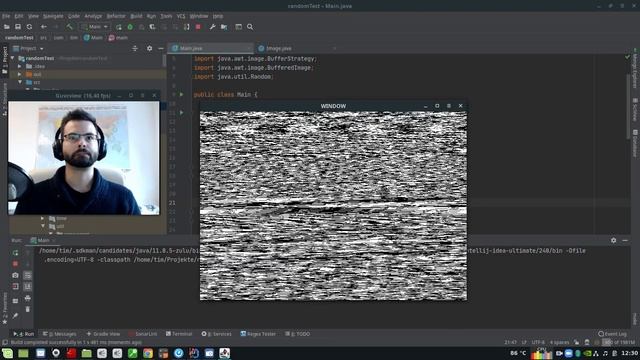The width and height of the screenshot is (640, 360).
Task: Change the UTF-8 file encoding in status bar
Action: point(538,342)
